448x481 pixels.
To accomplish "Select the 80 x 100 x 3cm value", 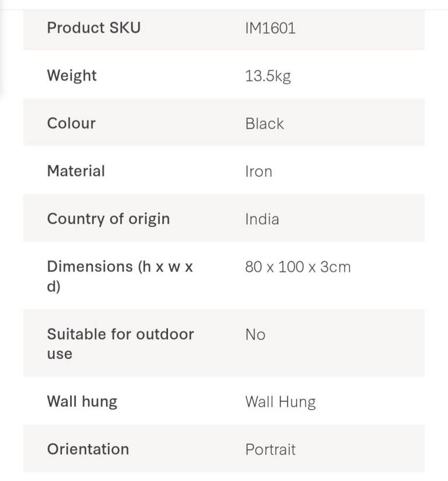I will [297, 267].
